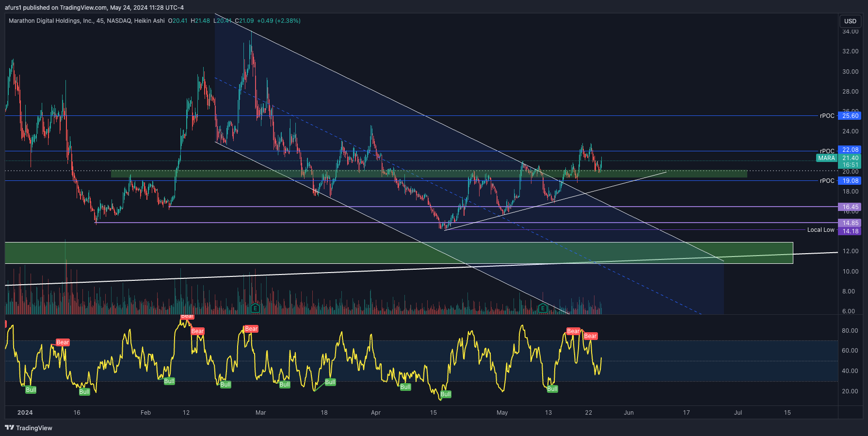
Task: Click the Marathon Digital Holdings chart title
Action: (86, 21)
